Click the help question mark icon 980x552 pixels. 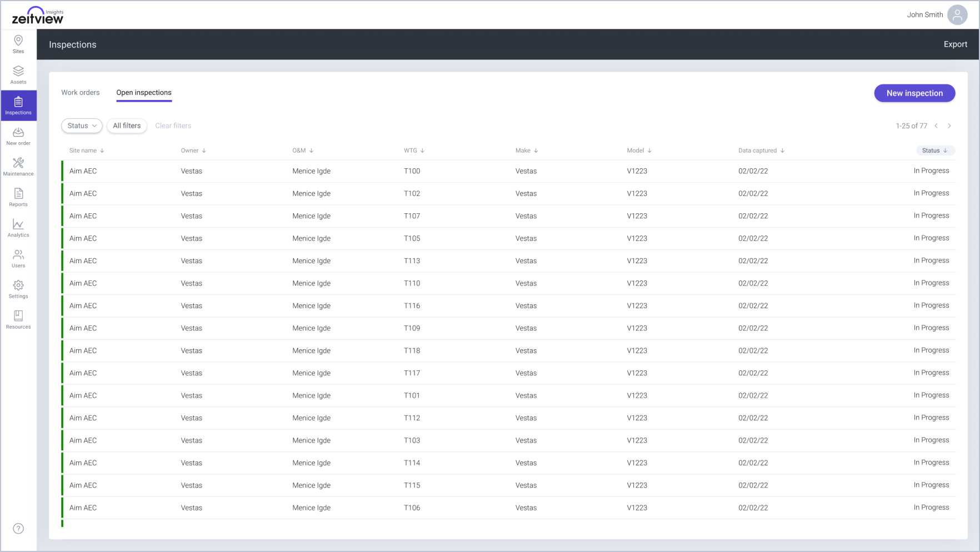18,529
